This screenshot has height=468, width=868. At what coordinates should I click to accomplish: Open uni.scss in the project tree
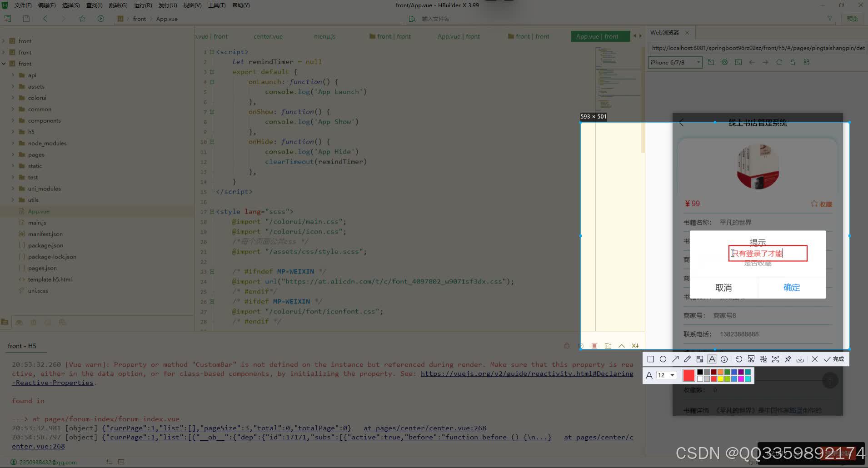[x=38, y=291]
